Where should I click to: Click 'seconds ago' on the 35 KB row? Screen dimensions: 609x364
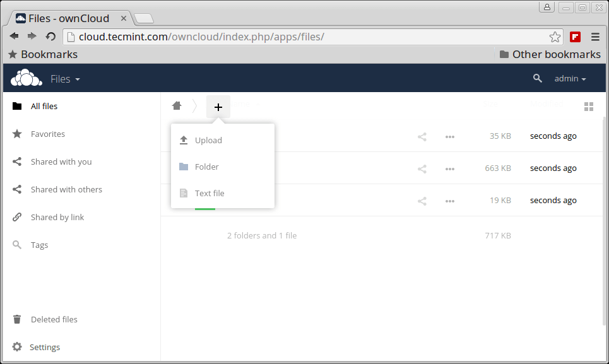pyautogui.click(x=553, y=136)
